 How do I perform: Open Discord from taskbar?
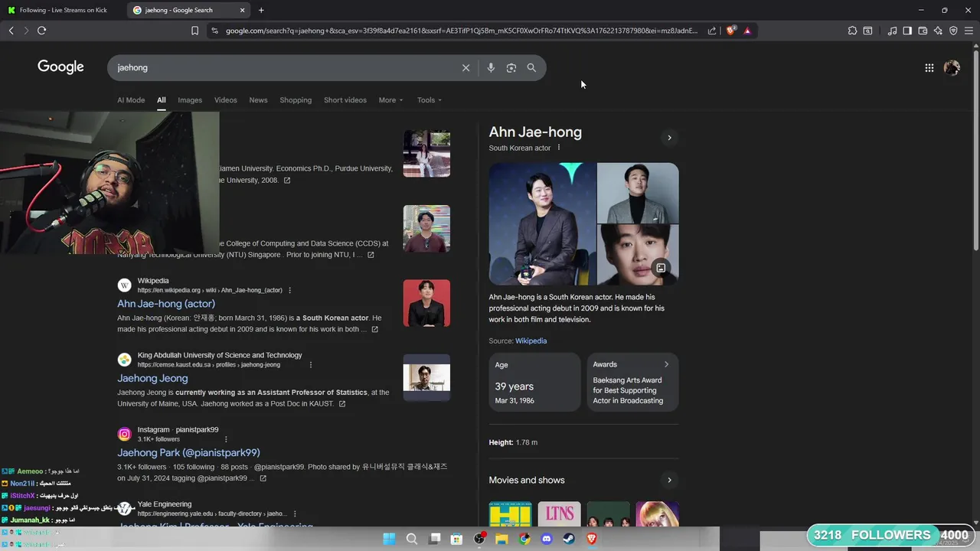[x=547, y=539]
